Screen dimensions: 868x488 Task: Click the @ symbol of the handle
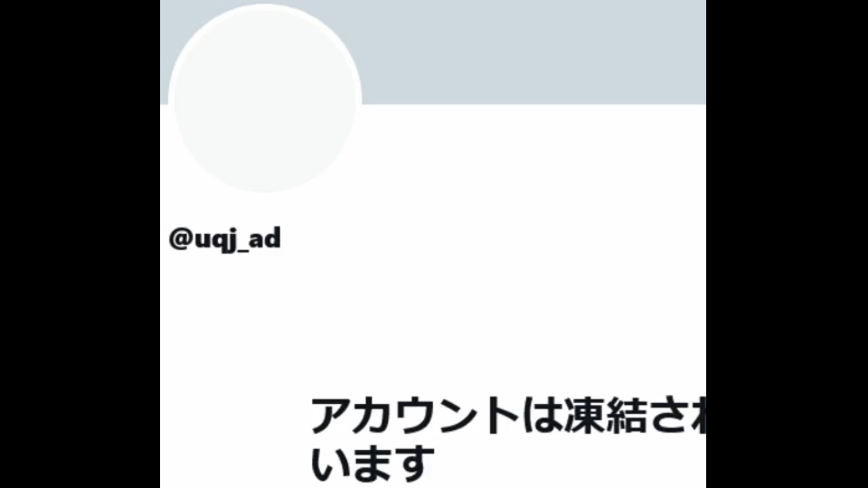click(x=181, y=239)
